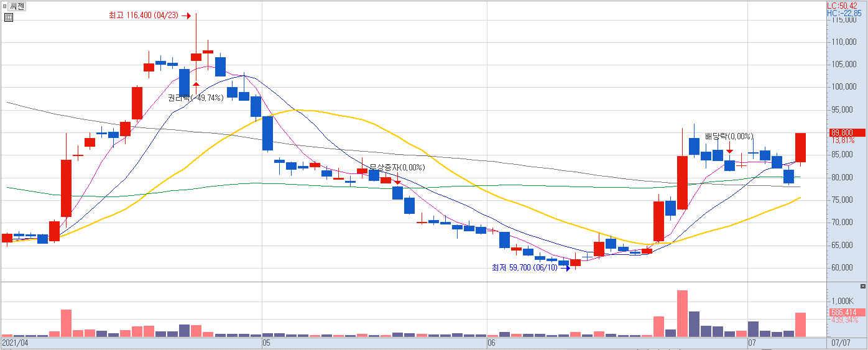Click the HC:-22.85 indicator text

click(844, 13)
